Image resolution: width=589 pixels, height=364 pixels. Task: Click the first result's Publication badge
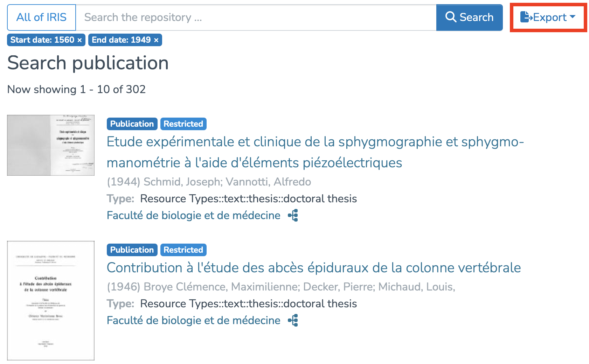[x=132, y=124]
